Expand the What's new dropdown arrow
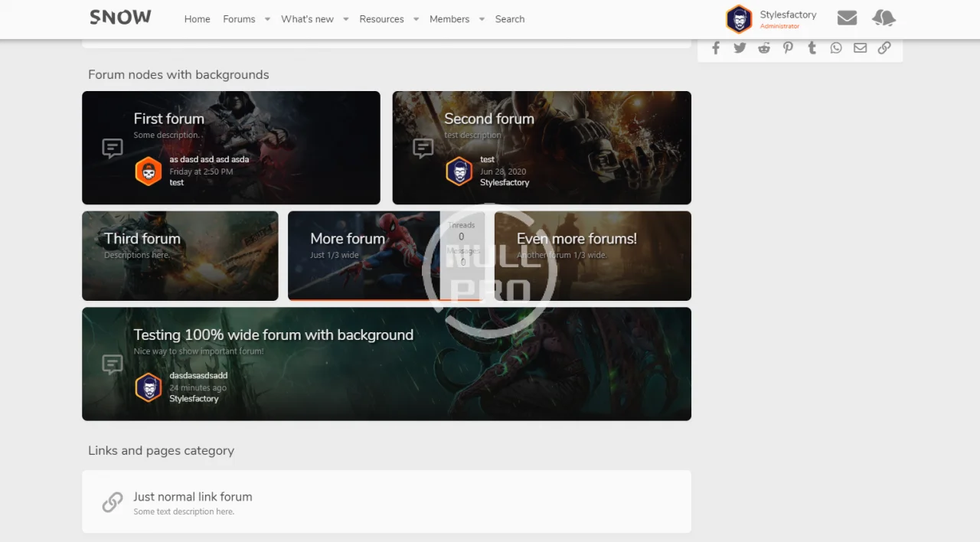 tap(346, 19)
